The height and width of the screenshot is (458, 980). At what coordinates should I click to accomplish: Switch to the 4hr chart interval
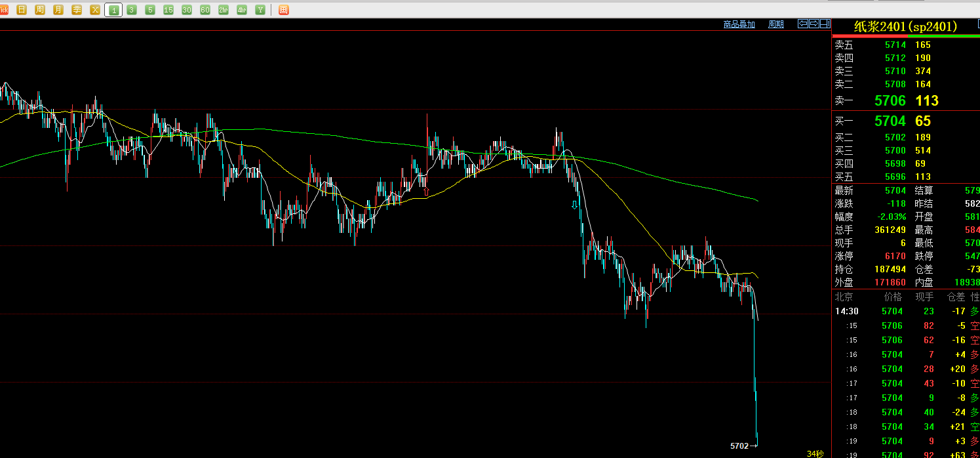point(242,10)
